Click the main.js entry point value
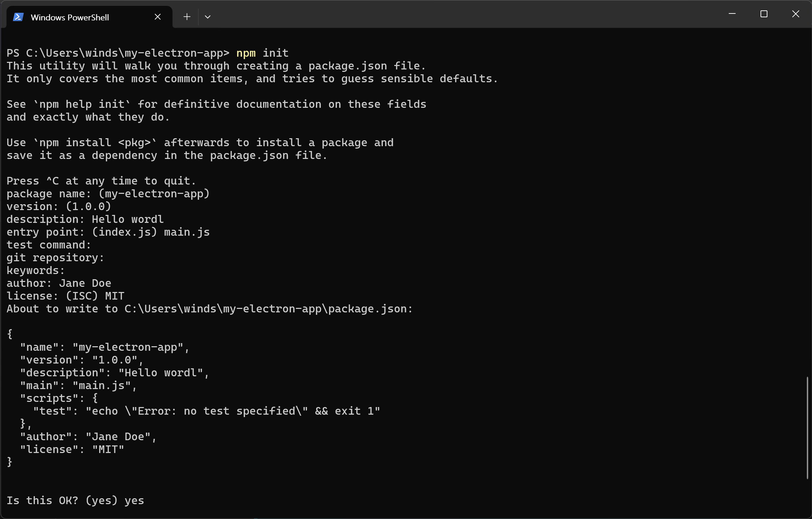The image size is (812, 519). [x=187, y=232]
